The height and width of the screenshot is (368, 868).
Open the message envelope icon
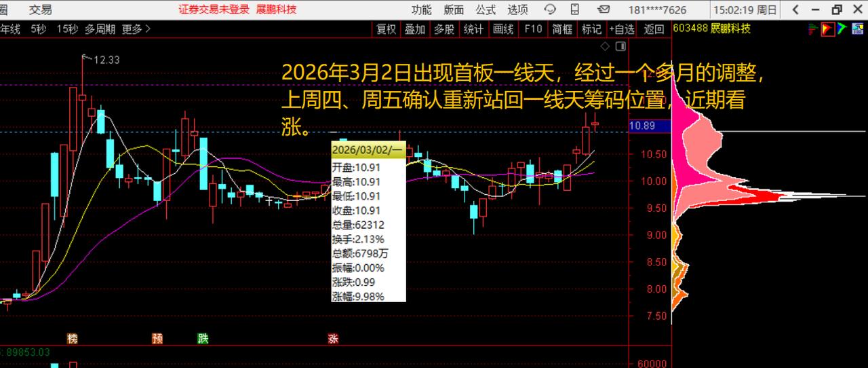click(604, 10)
